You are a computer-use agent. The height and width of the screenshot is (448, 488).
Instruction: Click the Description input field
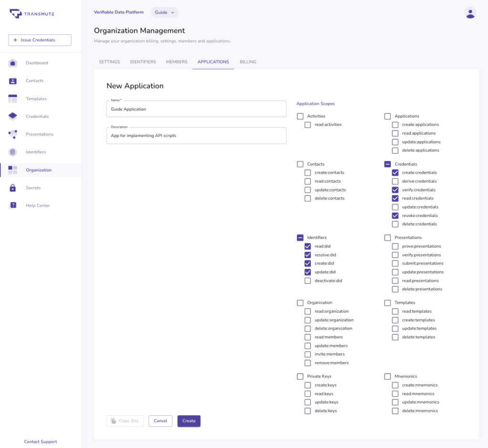(196, 136)
